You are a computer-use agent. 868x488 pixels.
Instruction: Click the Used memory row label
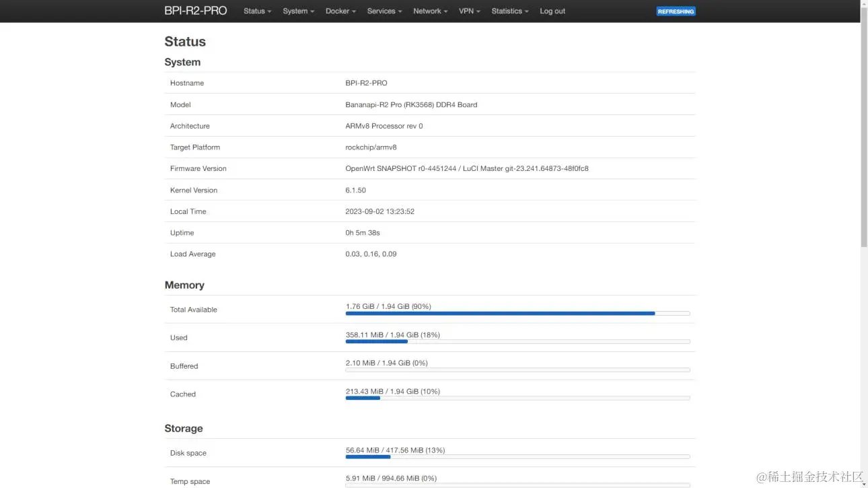[179, 339]
